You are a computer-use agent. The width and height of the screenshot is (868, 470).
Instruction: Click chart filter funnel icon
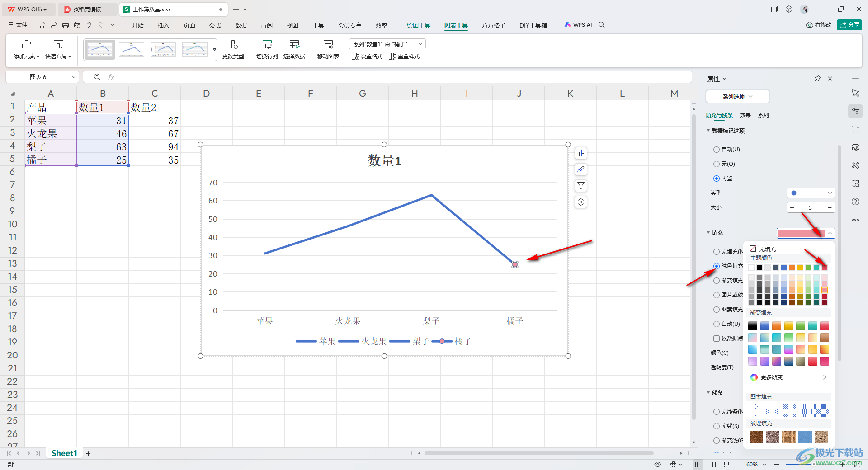coord(581,186)
